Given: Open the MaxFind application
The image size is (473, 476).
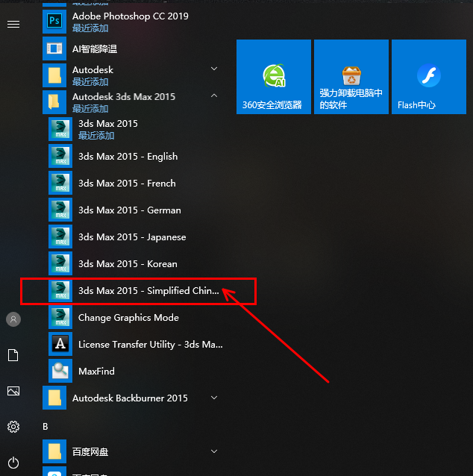Looking at the screenshot, I should coord(96,371).
